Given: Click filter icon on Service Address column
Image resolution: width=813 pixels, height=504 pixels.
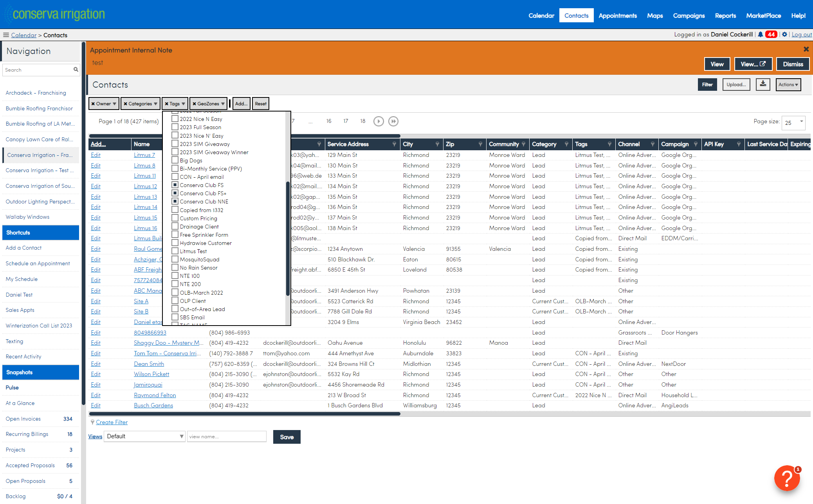Looking at the screenshot, I should [394, 144].
